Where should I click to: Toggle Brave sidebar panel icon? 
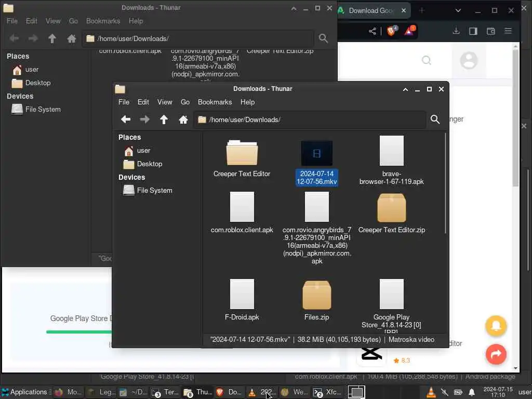(473, 31)
